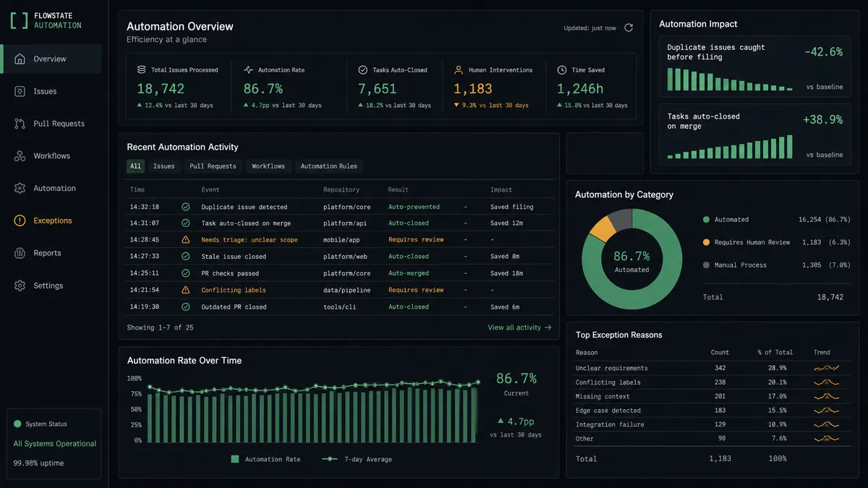
Task: Click the 1,183 human interventions value
Action: 473,89
